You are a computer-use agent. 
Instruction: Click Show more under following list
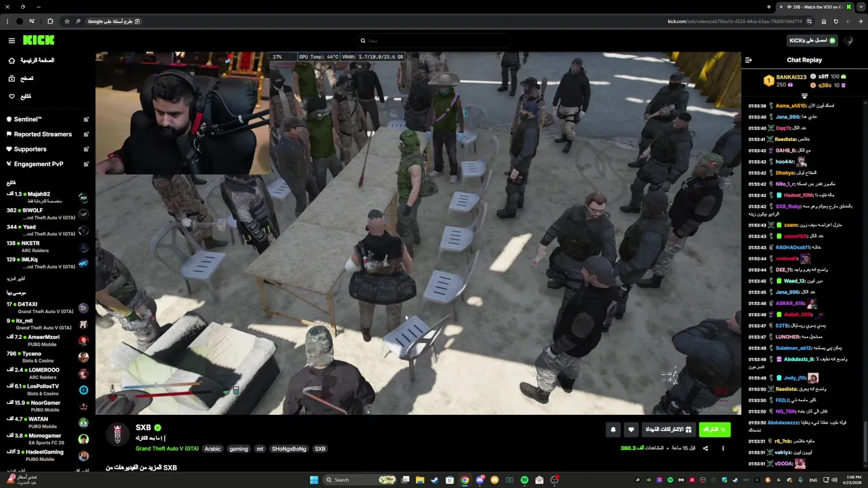pyautogui.click(x=16, y=279)
